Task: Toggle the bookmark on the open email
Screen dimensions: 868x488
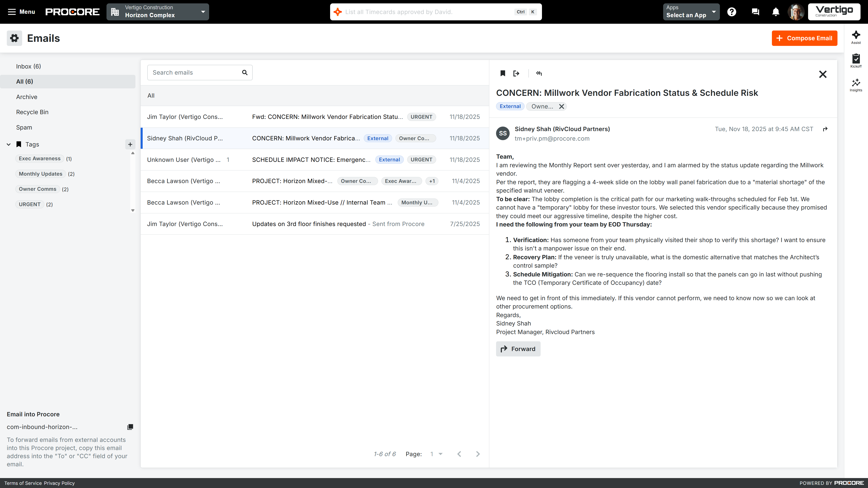Action: click(x=502, y=73)
